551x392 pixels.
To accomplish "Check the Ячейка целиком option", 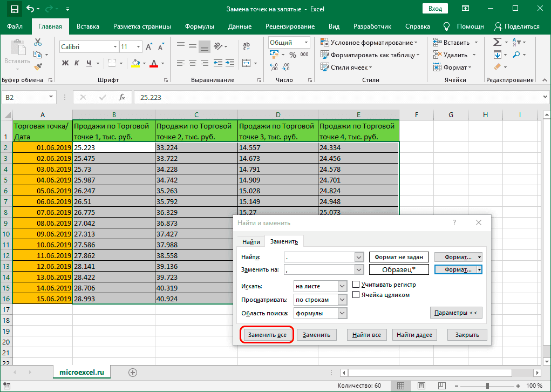I will pyautogui.click(x=355, y=295).
